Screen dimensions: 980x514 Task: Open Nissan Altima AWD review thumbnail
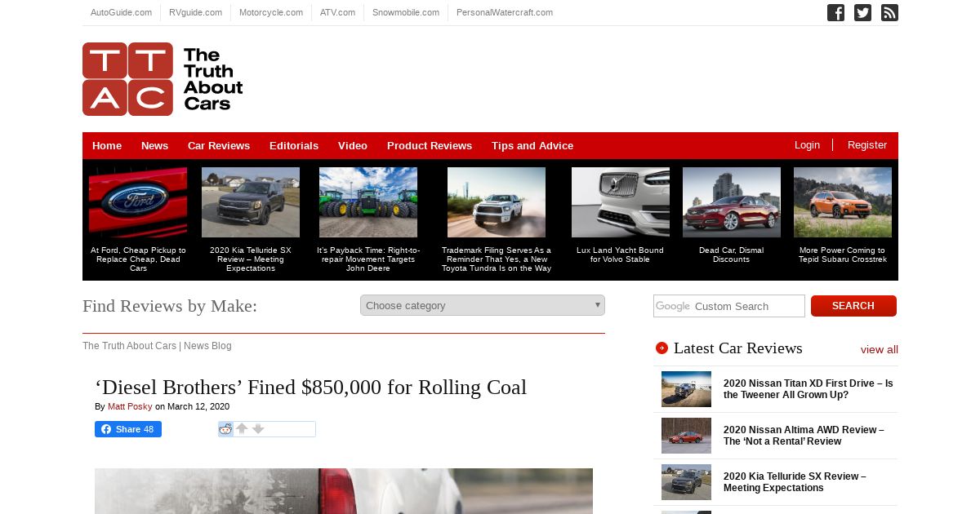pos(686,436)
